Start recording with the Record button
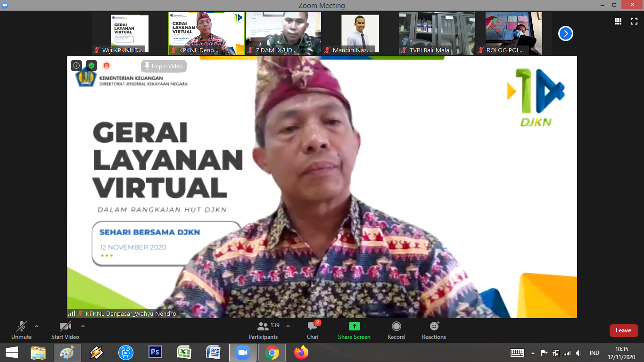This screenshot has height=362, width=644. (x=396, y=330)
